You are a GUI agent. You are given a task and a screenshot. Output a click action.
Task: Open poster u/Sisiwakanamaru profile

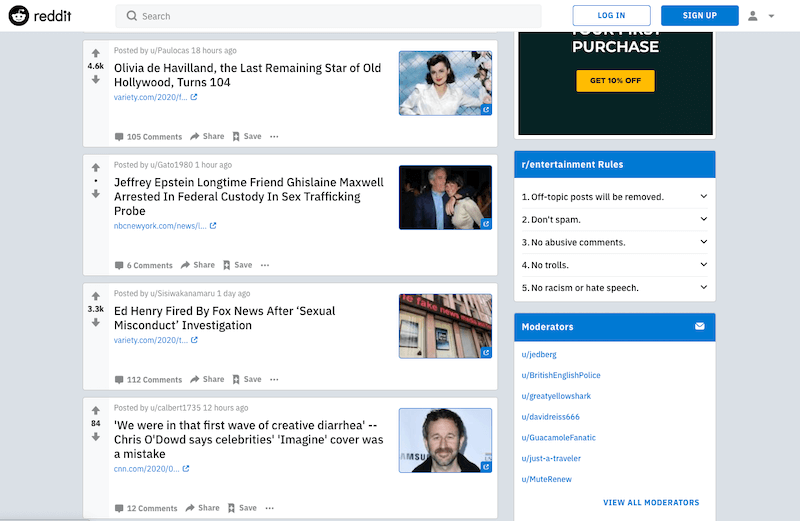pos(182,293)
